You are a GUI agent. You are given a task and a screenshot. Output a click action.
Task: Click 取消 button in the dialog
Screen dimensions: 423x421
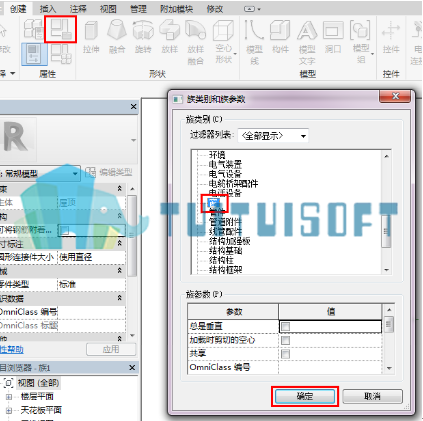coord(372,396)
